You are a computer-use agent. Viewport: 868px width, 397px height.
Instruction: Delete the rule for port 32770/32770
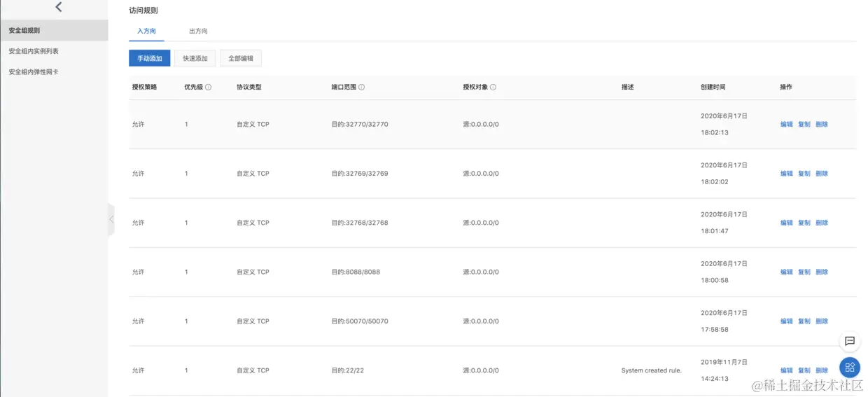pyautogui.click(x=822, y=125)
